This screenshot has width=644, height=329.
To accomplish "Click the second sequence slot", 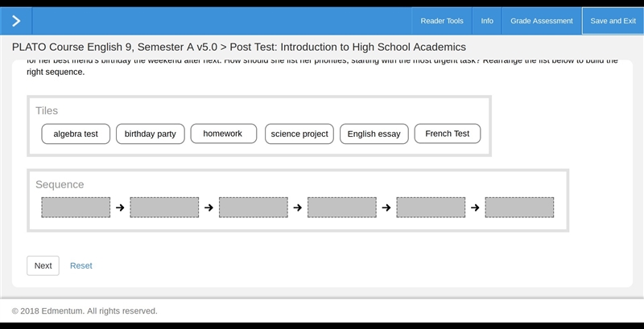I will point(164,208).
